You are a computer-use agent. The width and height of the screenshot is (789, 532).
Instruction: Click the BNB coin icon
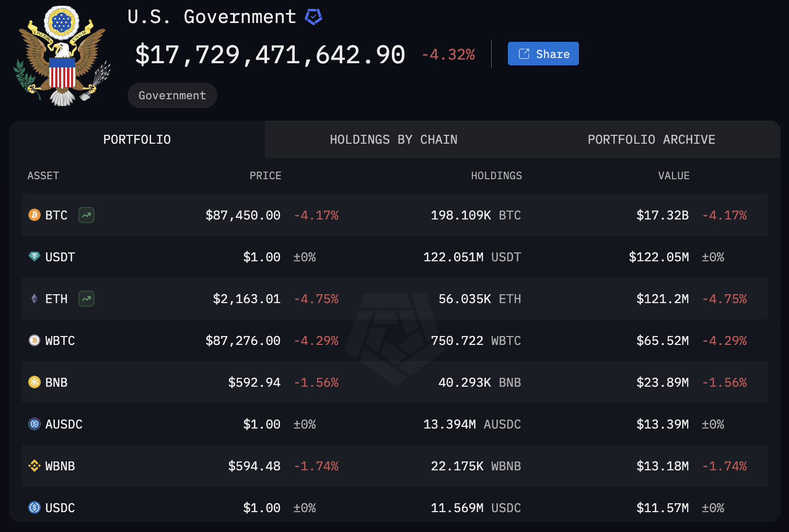point(34,382)
